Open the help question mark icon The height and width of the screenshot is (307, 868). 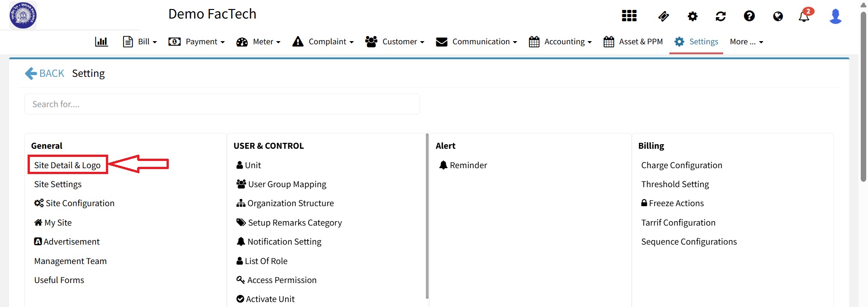point(749,16)
